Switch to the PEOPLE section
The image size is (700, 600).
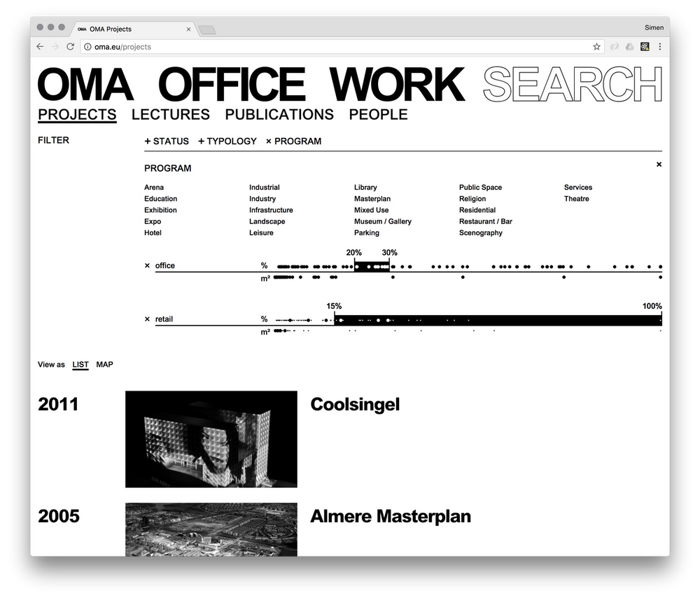379,115
